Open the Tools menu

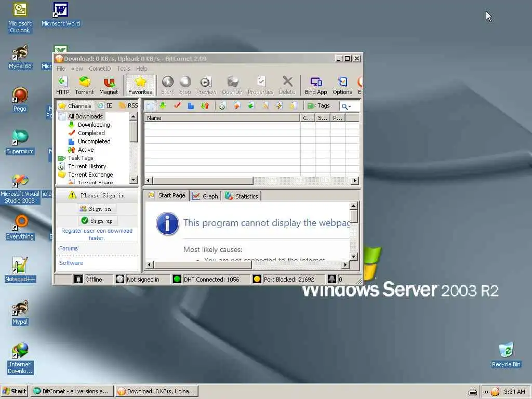click(x=124, y=69)
